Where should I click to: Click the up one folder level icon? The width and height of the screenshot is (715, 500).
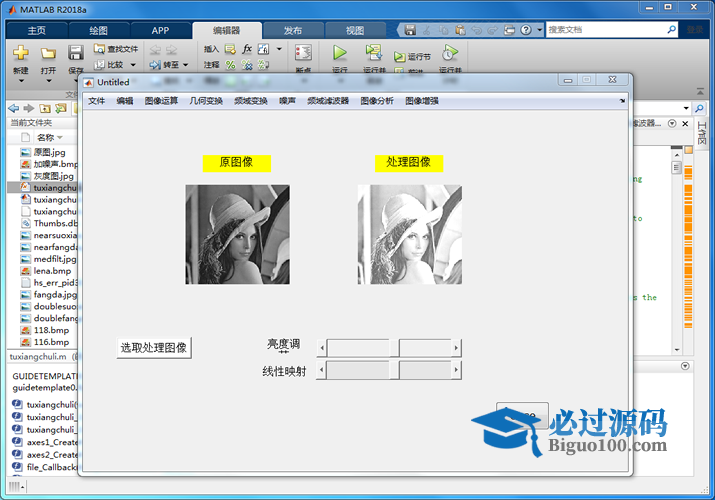45,108
